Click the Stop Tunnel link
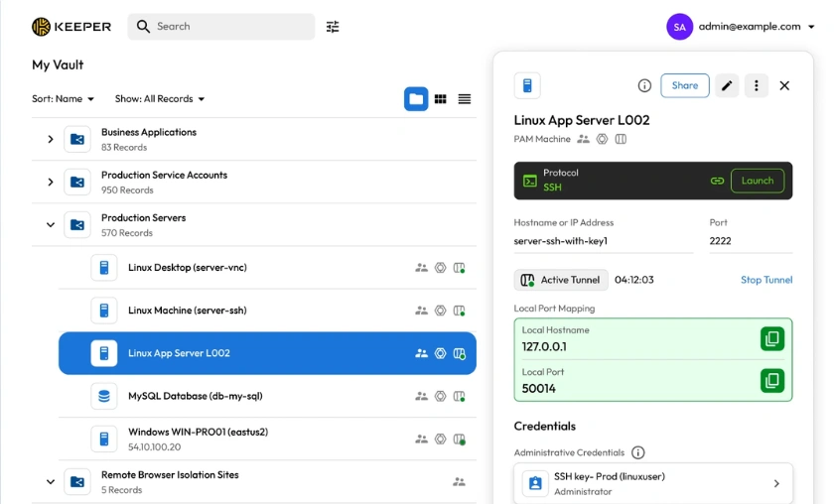 (766, 280)
